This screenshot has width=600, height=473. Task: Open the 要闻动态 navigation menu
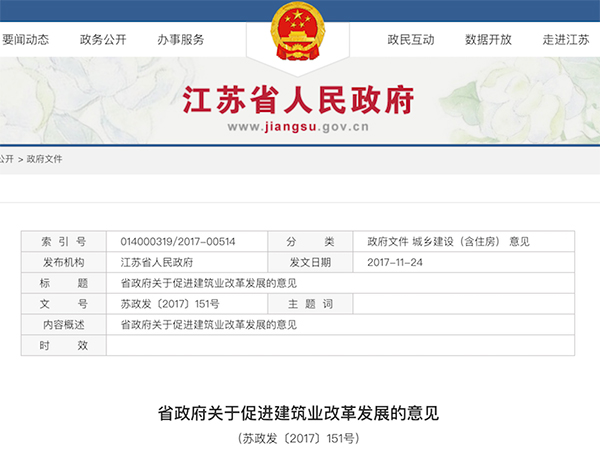point(25,40)
